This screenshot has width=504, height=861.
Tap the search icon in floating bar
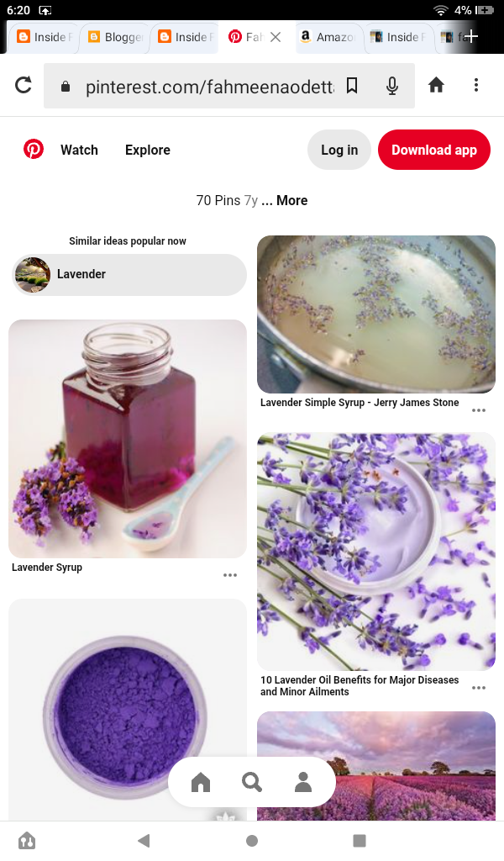pos(252,782)
